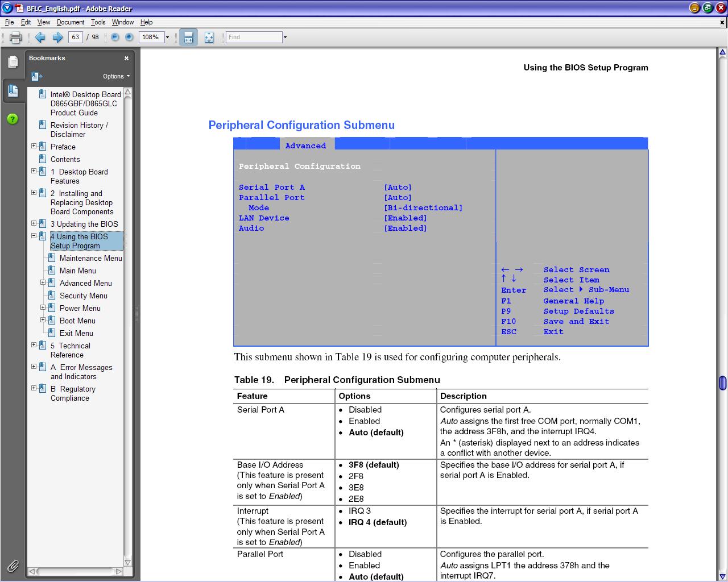Click the page number input field
The width and height of the screenshot is (728, 582).
[x=76, y=37]
